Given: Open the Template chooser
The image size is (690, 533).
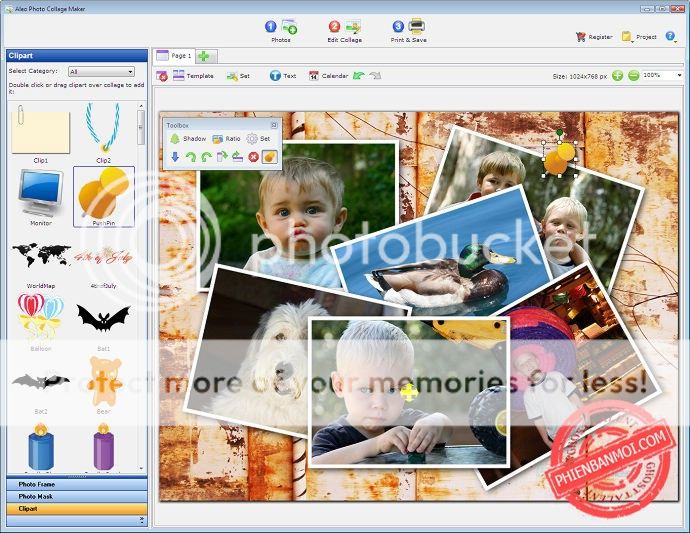Looking at the screenshot, I should [x=193, y=76].
